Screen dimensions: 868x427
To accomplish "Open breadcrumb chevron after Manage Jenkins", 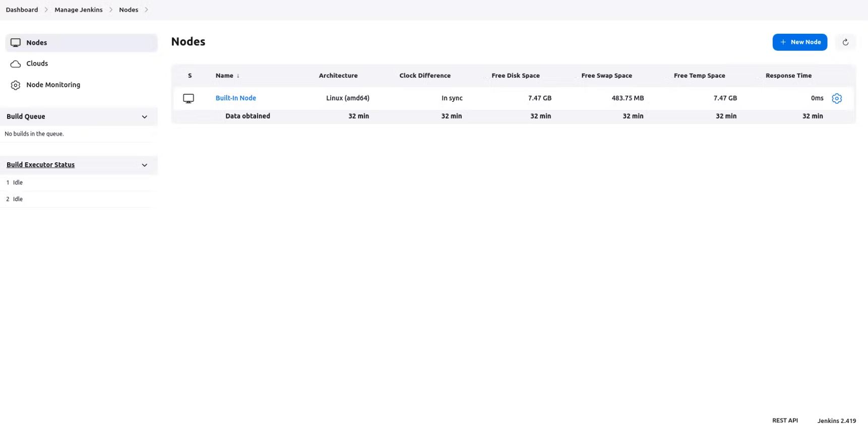I will click(111, 10).
